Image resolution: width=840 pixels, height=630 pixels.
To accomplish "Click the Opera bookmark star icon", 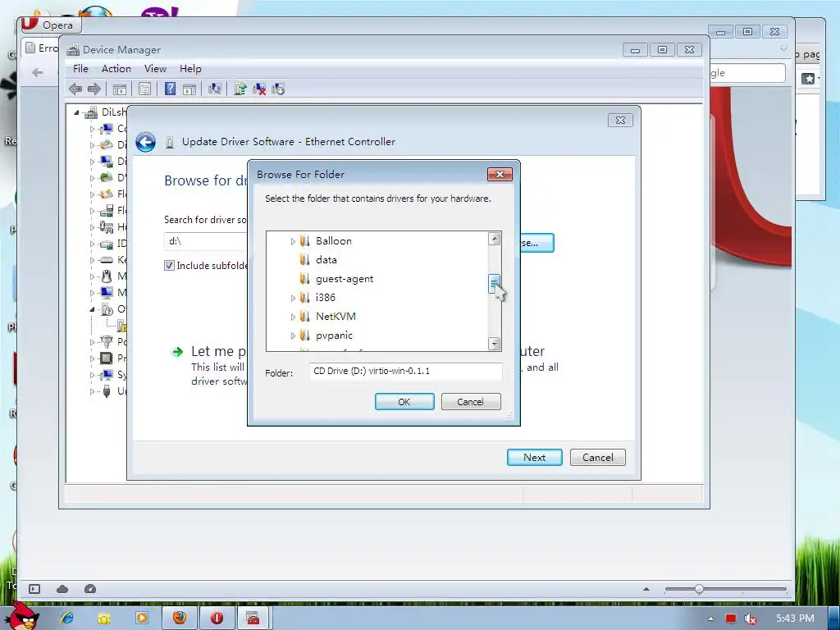I will [x=808, y=79].
